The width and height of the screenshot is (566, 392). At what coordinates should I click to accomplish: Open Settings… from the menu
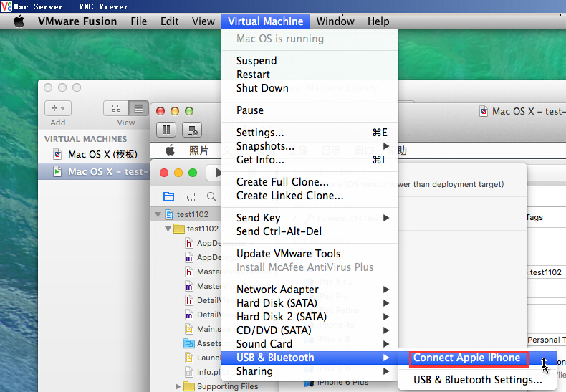[310, 133]
